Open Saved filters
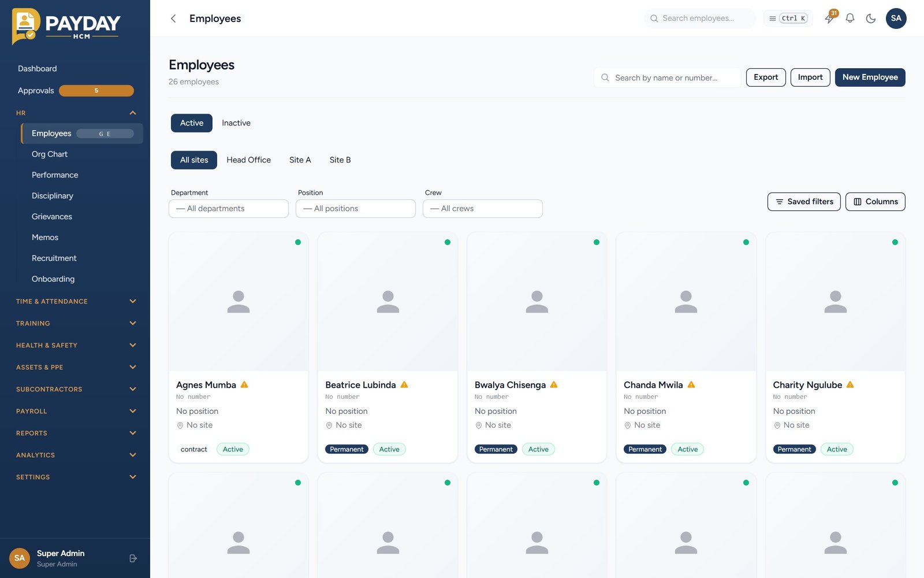The image size is (924, 578). 804,202
